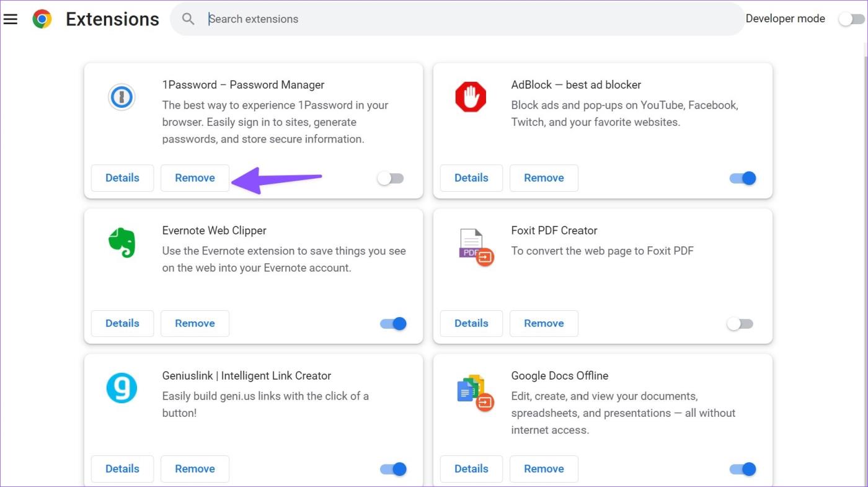Disable the Geniuslink extension toggle
The image size is (868, 487).
pos(393,469)
